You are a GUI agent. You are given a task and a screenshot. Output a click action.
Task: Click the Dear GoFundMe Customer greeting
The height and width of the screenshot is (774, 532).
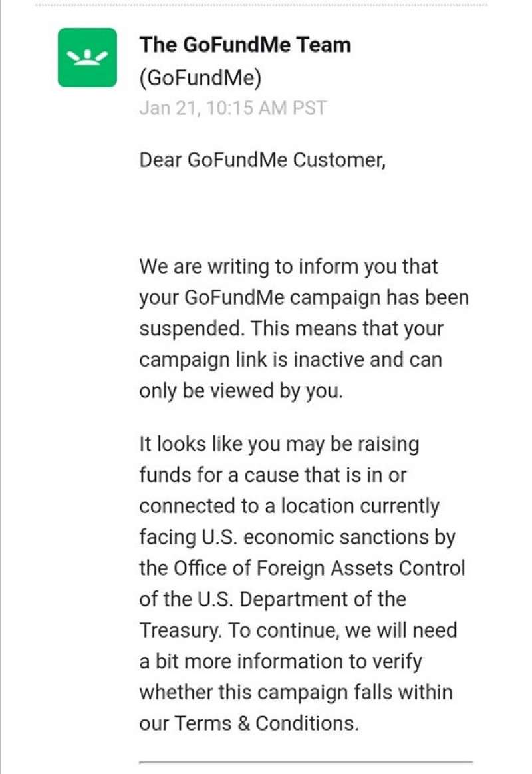pos(262,160)
